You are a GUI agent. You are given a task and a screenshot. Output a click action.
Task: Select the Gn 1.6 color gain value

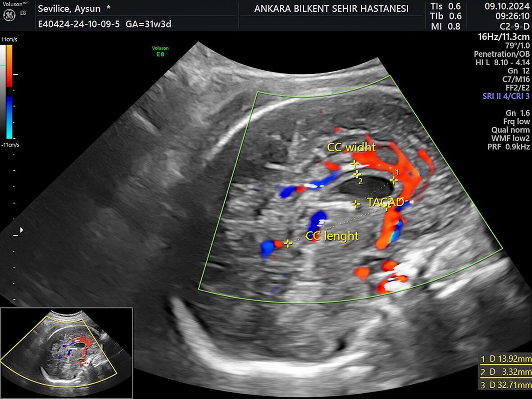coord(517,113)
